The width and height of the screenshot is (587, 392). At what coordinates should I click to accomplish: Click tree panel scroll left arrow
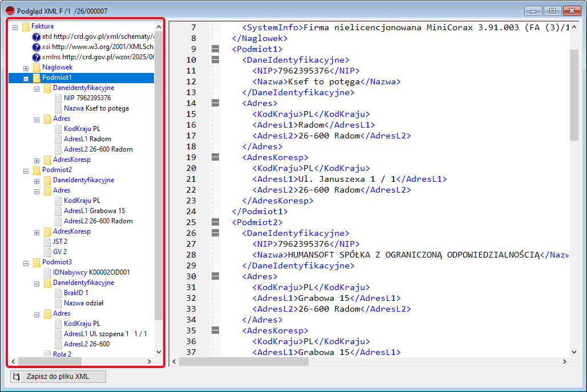point(13,362)
